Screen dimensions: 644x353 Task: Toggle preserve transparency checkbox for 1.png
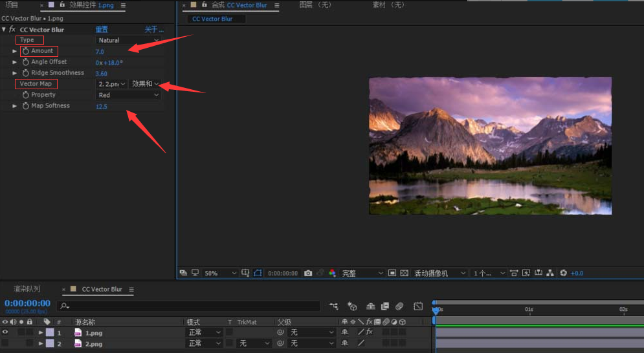[230, 332]
